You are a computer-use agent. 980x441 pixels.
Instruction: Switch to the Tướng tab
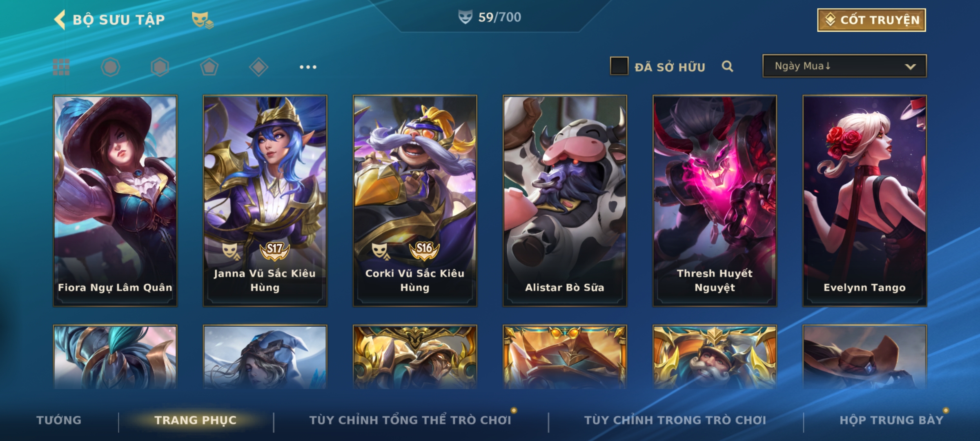(59, 420)
